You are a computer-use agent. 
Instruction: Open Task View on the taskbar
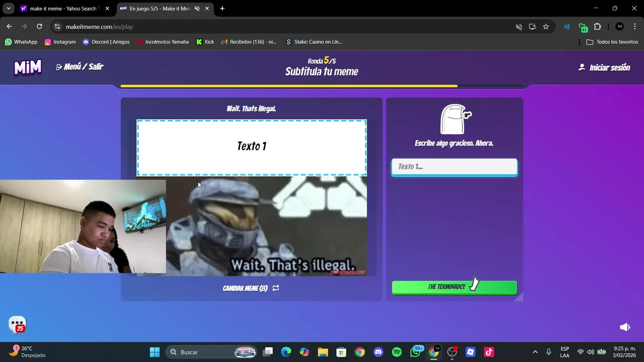click(268, 352)
